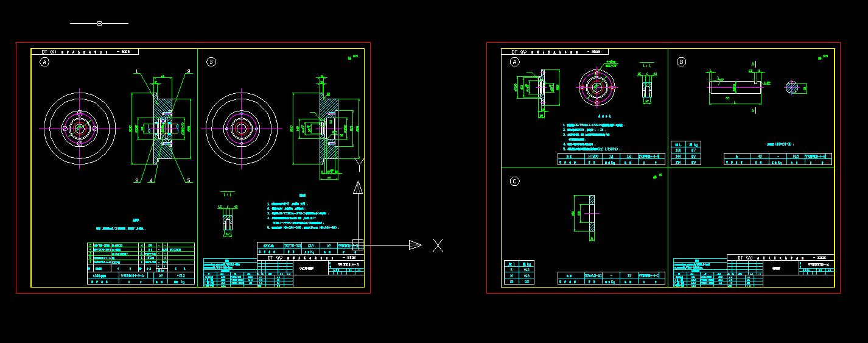868x343 pixels.
Task: Click leader number 1 in left sheet assembly
Action: click(138, 72)
